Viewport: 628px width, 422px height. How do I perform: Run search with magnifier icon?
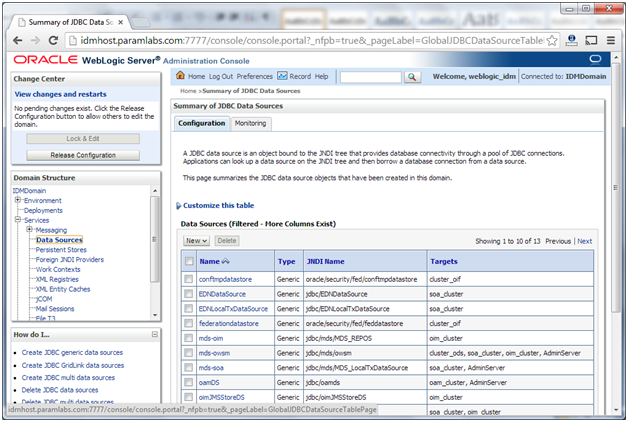click(412, 77)
